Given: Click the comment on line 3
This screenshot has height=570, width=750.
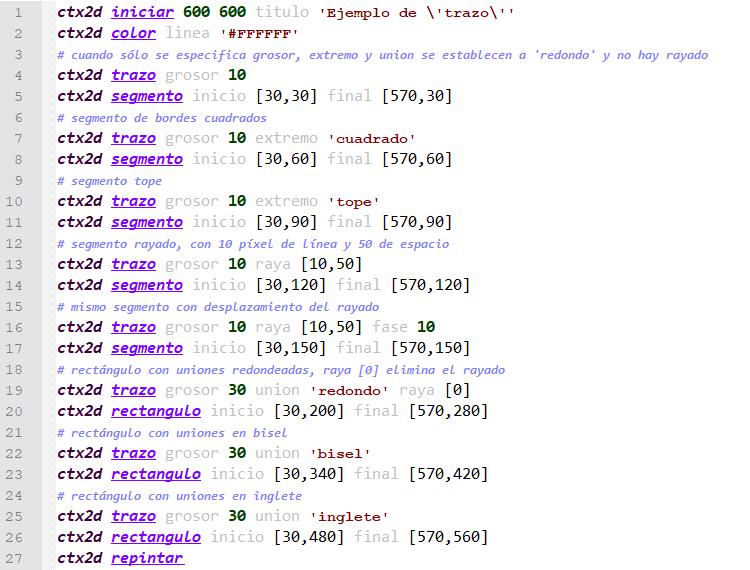Looking at the screenshot, I should tap(382, 55).
